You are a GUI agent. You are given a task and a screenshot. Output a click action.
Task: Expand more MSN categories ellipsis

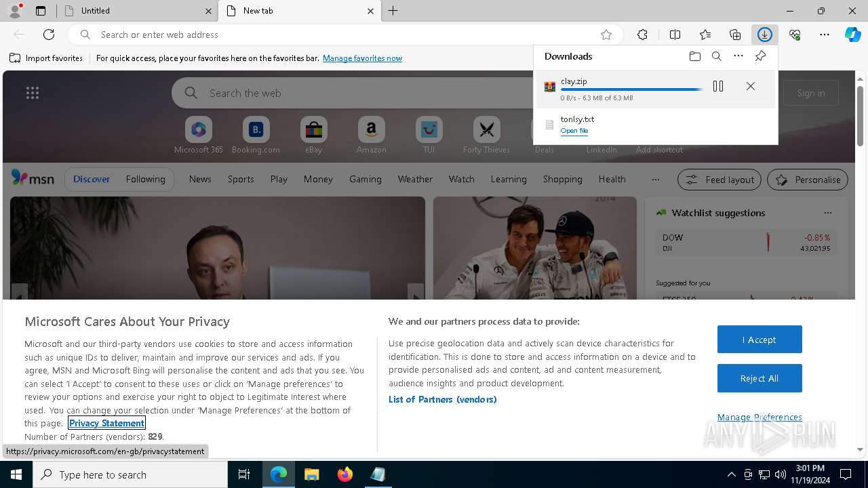pos(655,180)
